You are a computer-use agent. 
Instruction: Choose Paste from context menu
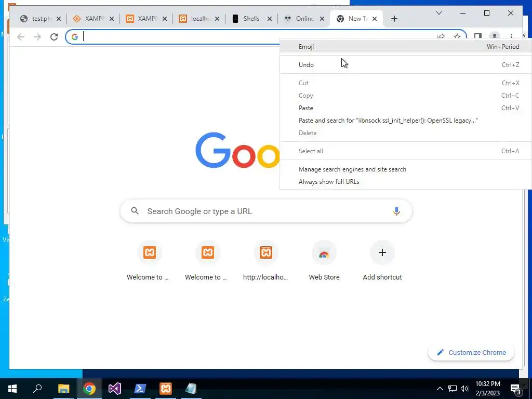click(x=405, y=108)
